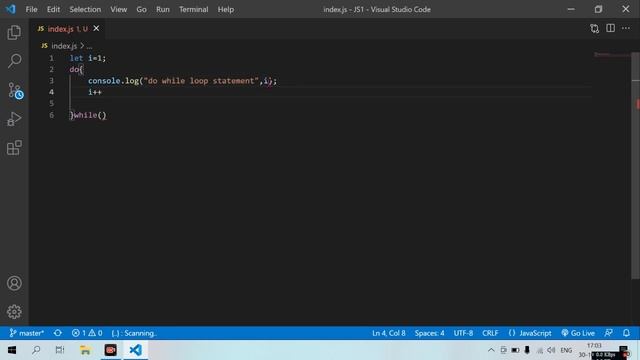Click the editor vertical scrollbar
The height and width of the screenshot is (360, 640).
click(x=636, y=167)
